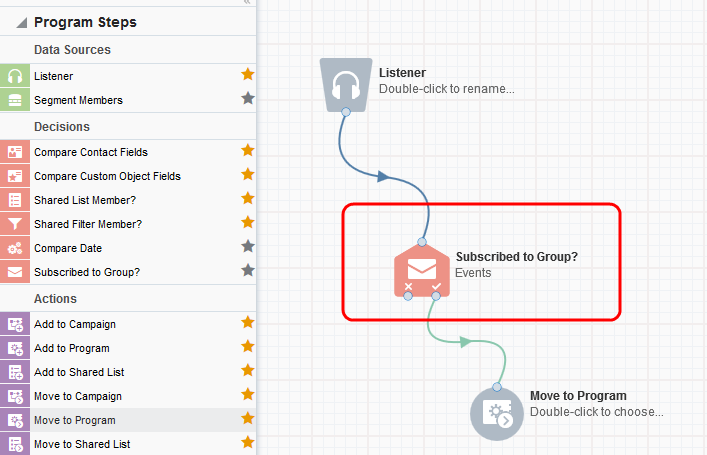This screenshot has width=707, height=455.
Task: Toggle star beside sidebar Move to Program
Action: [x=248, y=418]
